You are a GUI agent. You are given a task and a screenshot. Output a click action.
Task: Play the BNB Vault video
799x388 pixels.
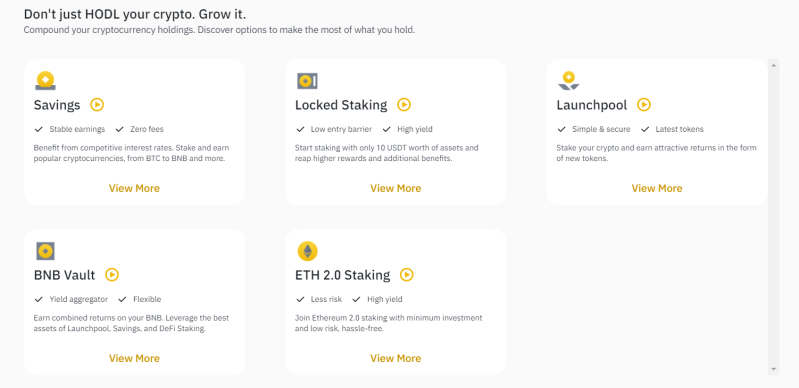click(x=112, y=275)
